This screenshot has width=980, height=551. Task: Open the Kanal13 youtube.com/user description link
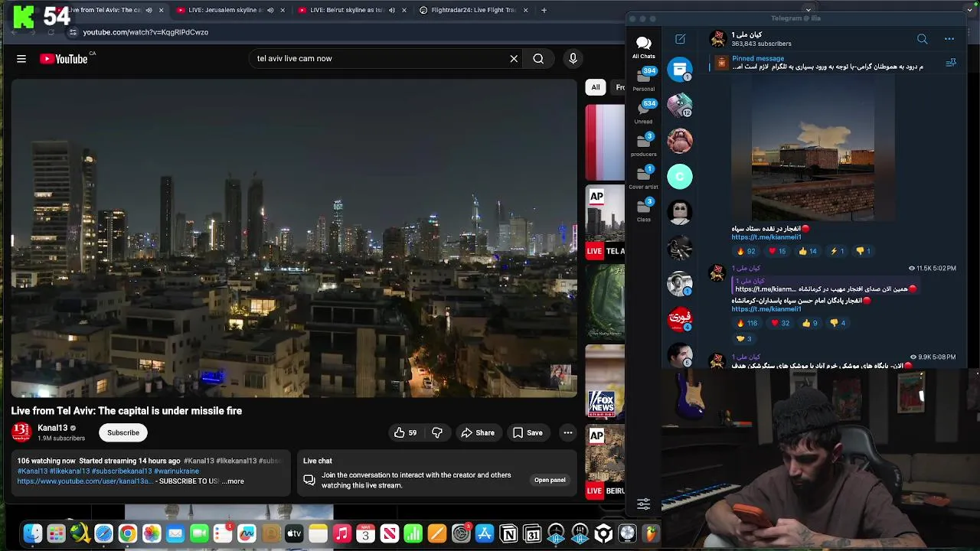pos(85,481)
